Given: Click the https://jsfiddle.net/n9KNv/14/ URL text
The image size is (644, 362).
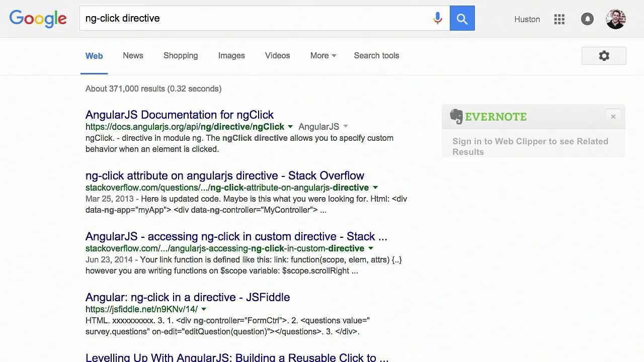Looking at the screenshot, I should coord(141,309).
